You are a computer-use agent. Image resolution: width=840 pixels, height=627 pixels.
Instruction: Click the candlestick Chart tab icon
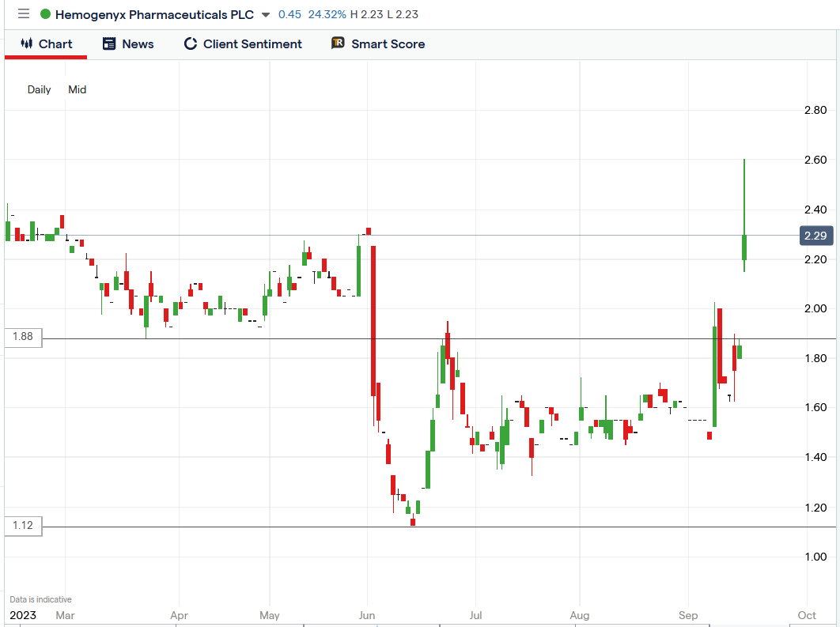26,43
